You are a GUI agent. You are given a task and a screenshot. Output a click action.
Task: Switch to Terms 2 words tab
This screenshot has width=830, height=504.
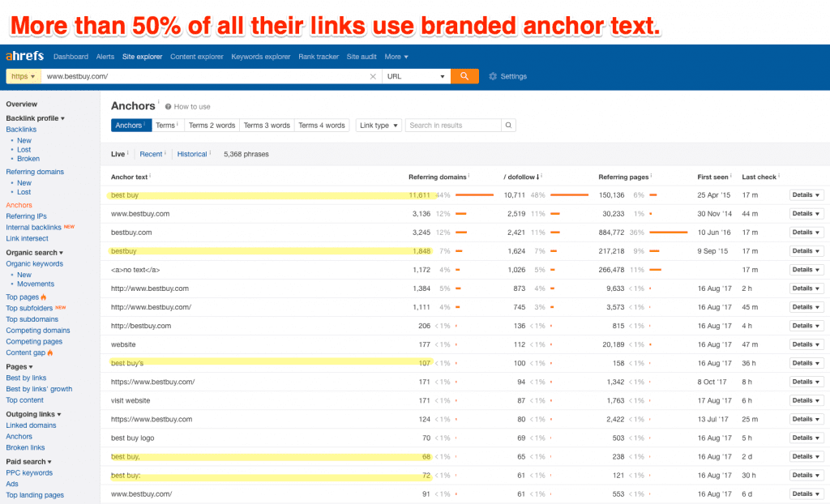coord(212,126)
